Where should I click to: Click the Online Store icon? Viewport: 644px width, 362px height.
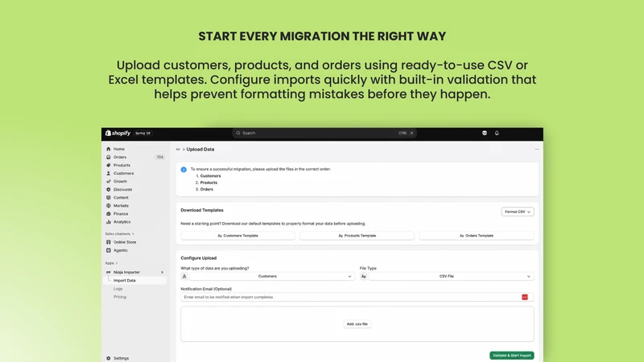(109, 242)
